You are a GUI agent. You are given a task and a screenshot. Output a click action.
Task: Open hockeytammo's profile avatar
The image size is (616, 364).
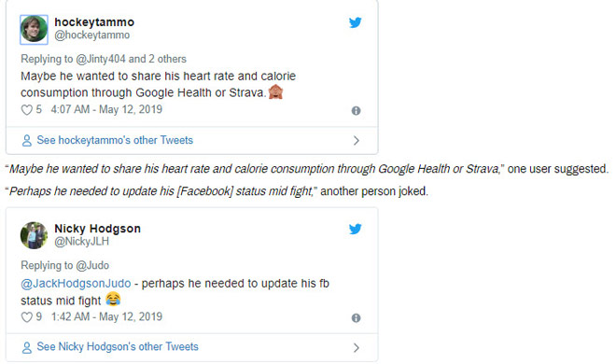[x=35, y=30]
